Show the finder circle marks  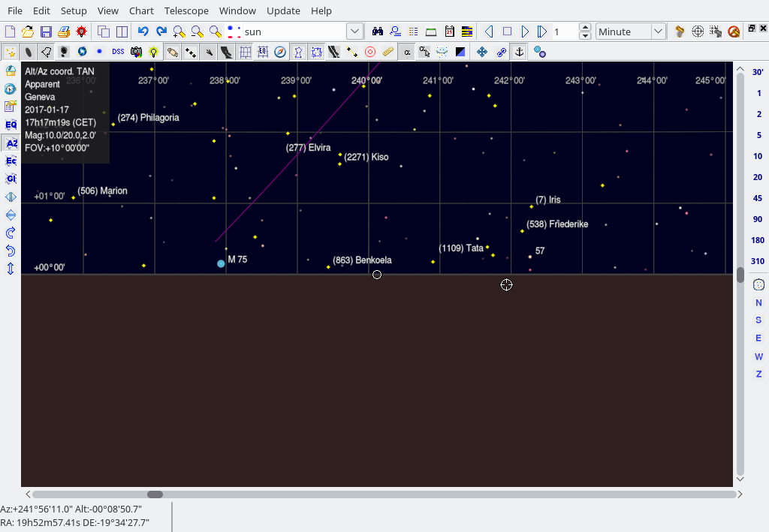[370, 52]
